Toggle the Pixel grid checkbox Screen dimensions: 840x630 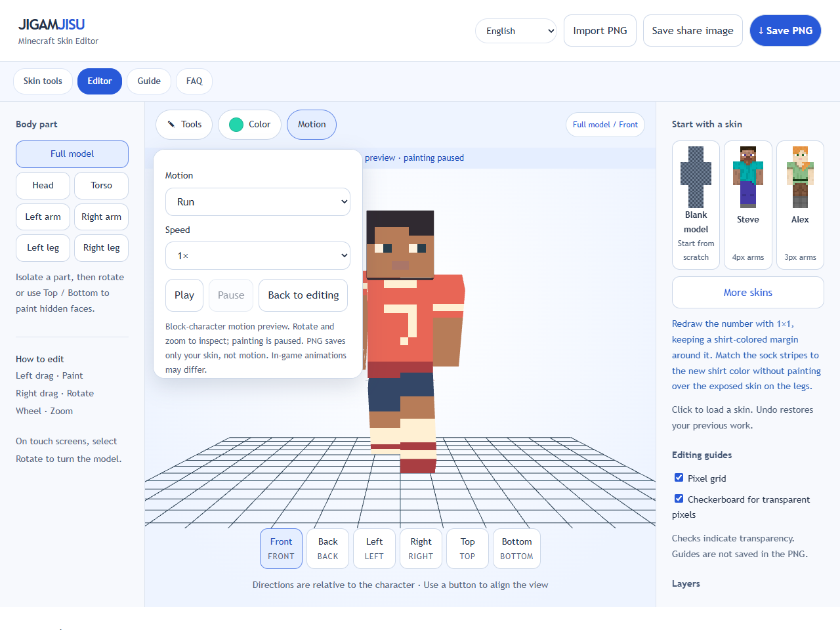pos(679,478)
